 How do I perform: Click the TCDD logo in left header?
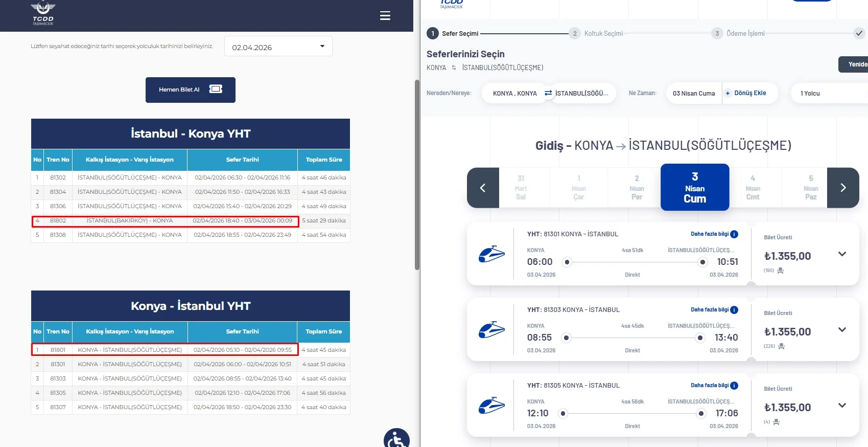(43, 13)
